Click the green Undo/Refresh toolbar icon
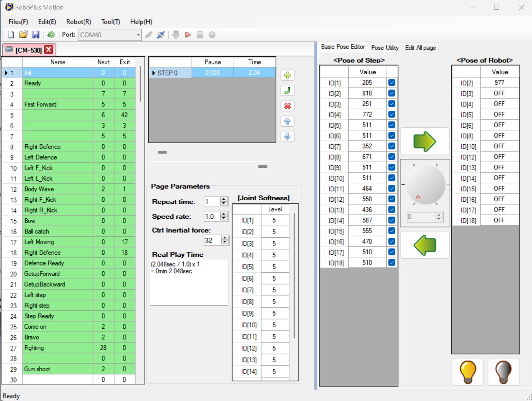This screenshot has width=532, height=401. coord(51,35)
